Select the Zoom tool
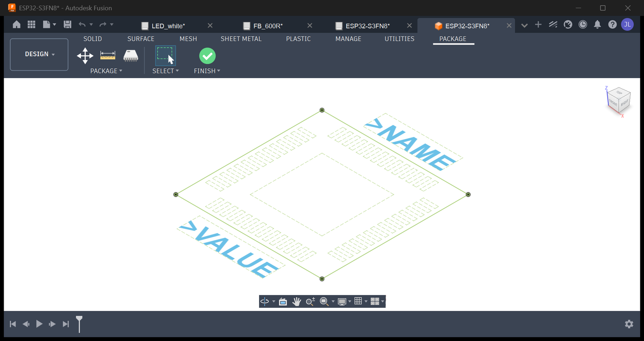 click(310, 302)
